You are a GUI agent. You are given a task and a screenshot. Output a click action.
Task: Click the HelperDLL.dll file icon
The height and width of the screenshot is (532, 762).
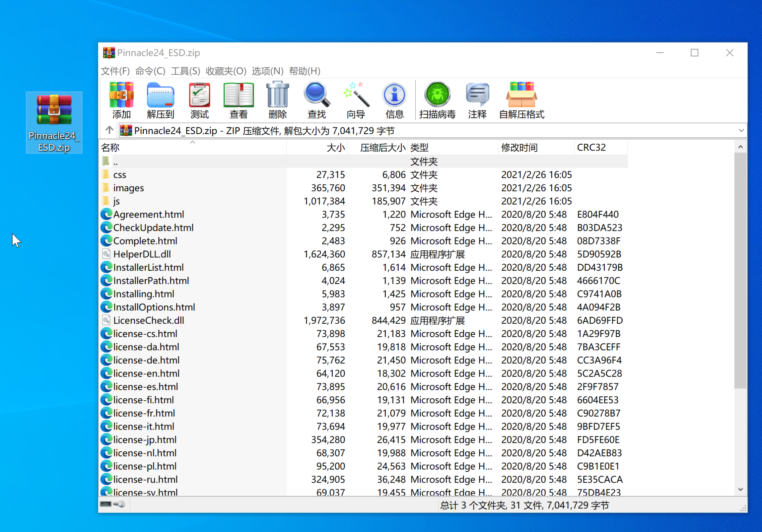point(106,254)
